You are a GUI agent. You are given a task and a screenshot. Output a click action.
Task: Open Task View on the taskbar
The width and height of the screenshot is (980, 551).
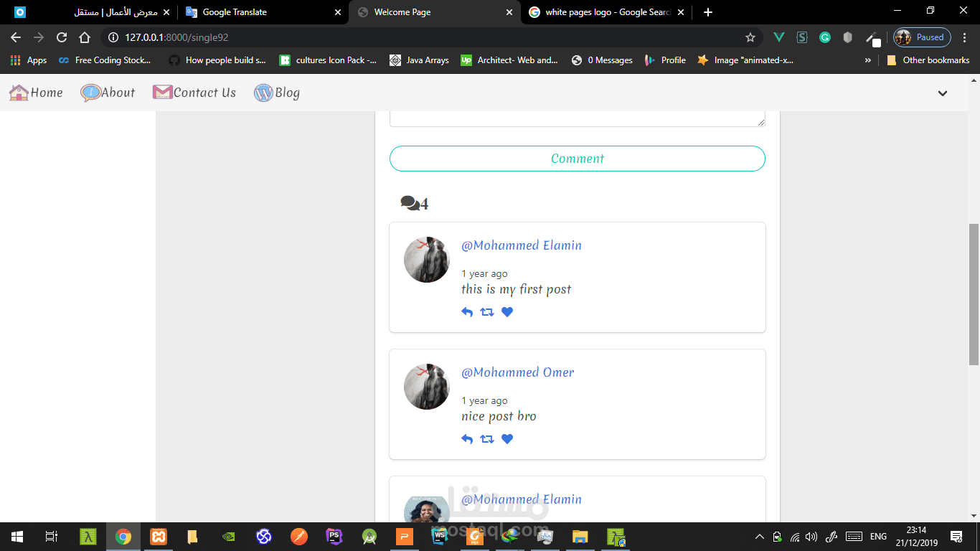(52, 537)
